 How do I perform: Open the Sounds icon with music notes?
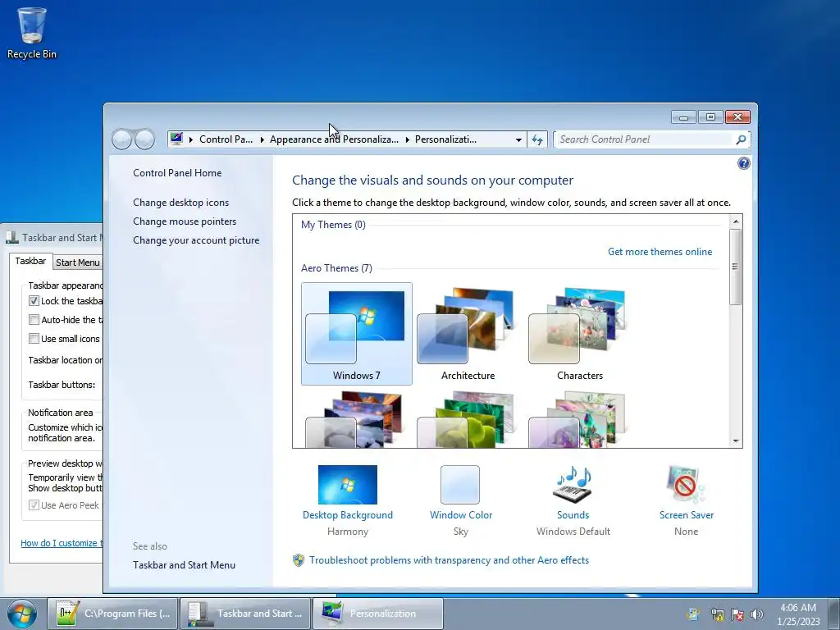click(573, 484)
